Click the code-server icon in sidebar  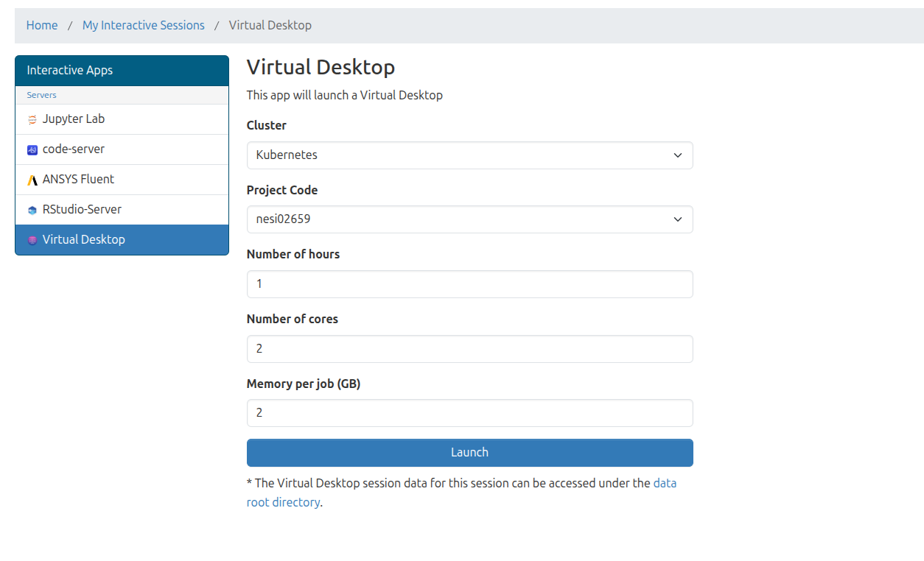[x=32, y=149]
